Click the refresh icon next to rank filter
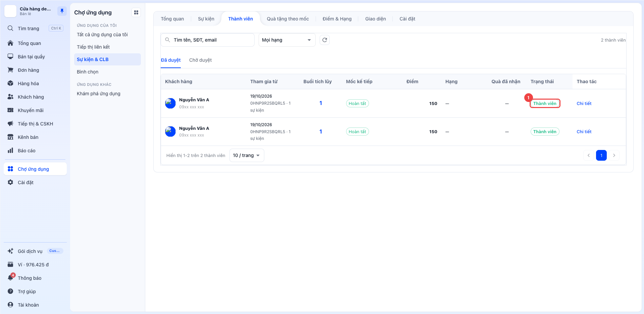The width and height of the screenshot is (644, 314). click(325, 40)
